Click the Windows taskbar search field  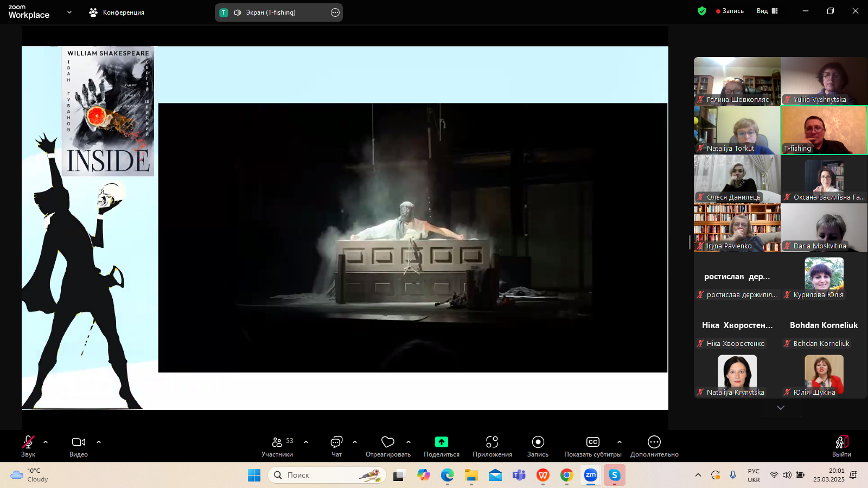(327, 475)
